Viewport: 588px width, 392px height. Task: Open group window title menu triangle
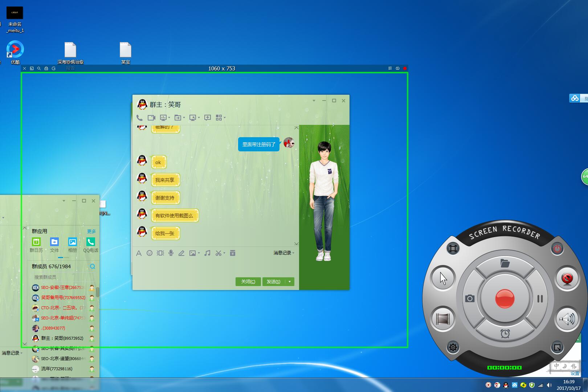pos(64,201)
